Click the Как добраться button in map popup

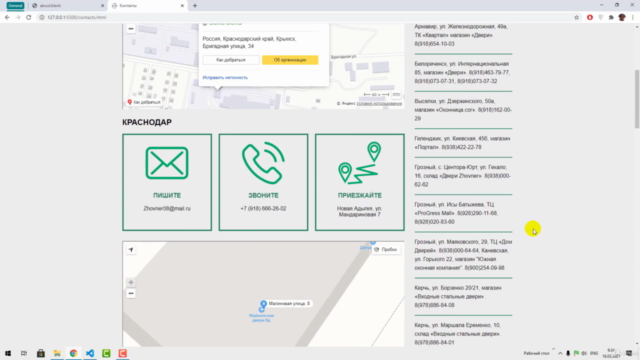231,60
